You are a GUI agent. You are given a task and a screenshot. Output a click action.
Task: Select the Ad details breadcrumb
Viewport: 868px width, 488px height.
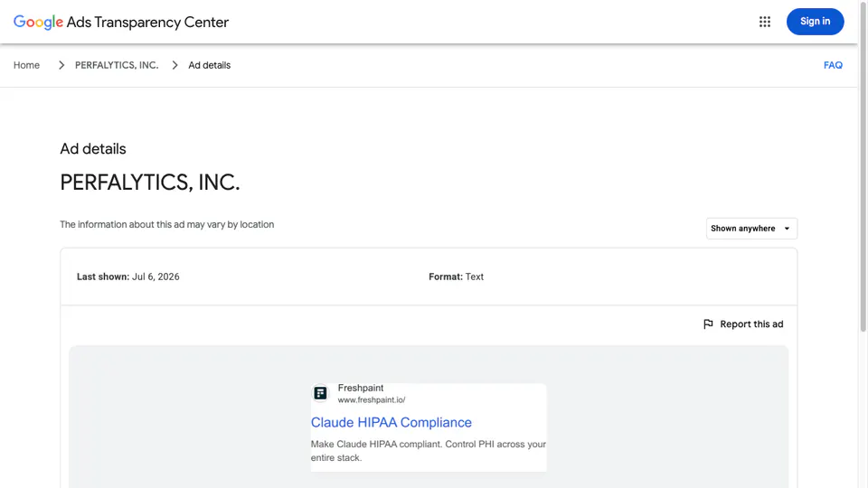pos(209,65)
